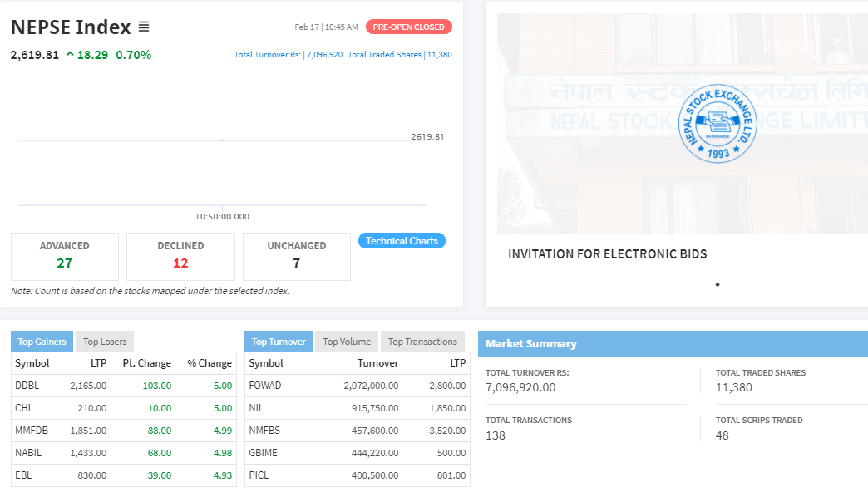Click the Turnover column header
This screenshot has width=868, height=492.
(x=378, y=363)
